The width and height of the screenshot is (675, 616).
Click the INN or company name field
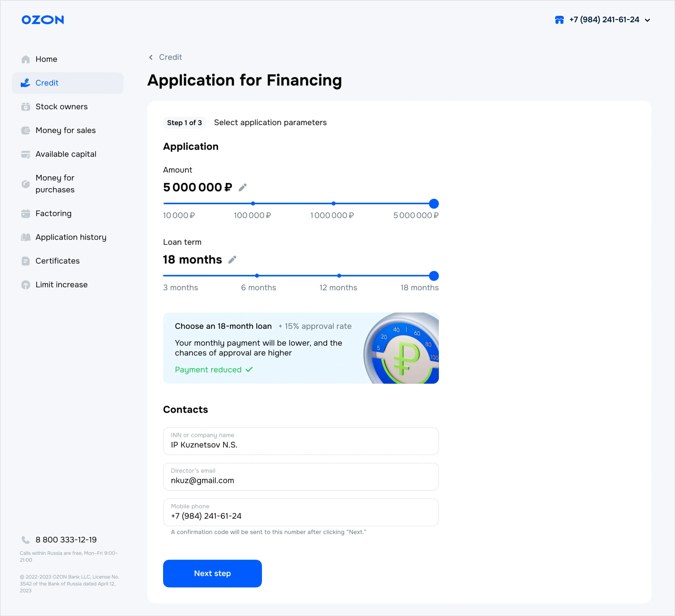coord(300,441)
